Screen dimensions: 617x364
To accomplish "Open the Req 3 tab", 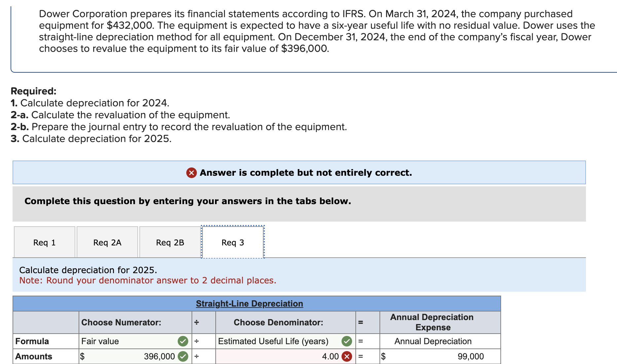I will pos(233,242).
